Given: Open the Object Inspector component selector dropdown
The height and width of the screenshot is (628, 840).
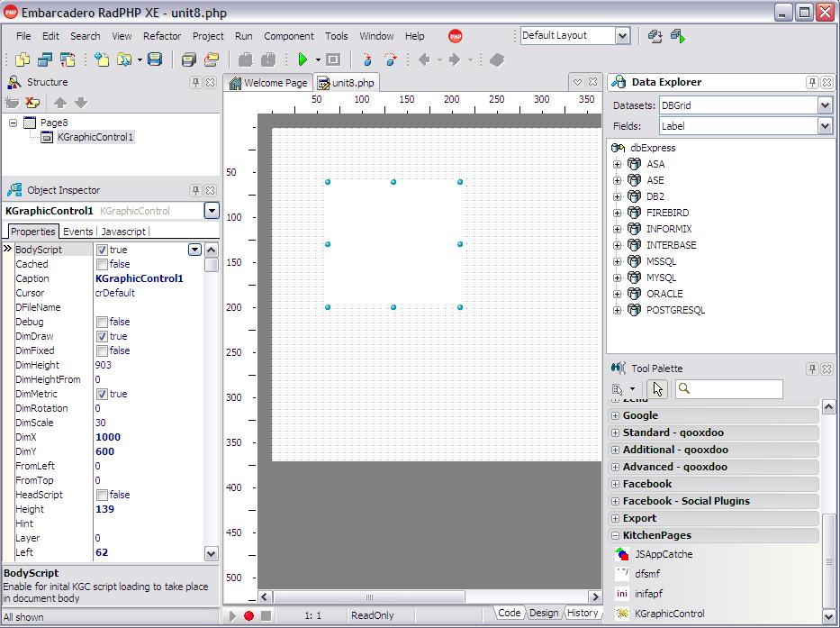Looking at the screenshot, I should pos(212,211).
